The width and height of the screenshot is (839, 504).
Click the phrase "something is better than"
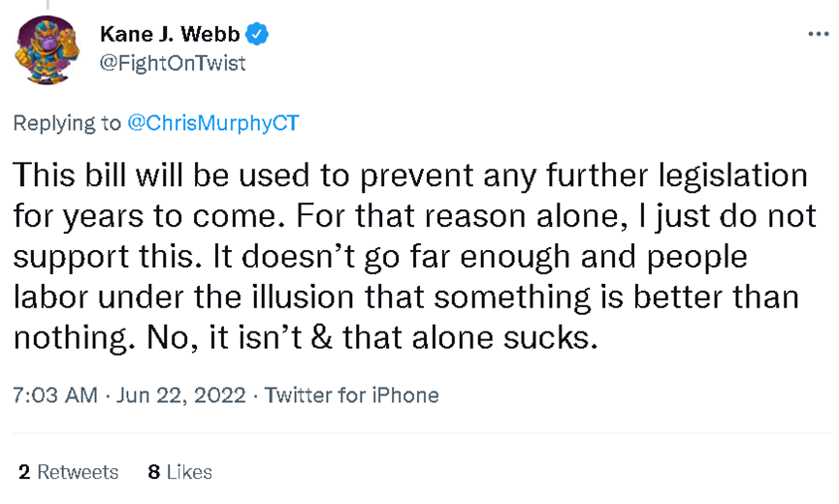pyautogui.click(x=617, y=298)
